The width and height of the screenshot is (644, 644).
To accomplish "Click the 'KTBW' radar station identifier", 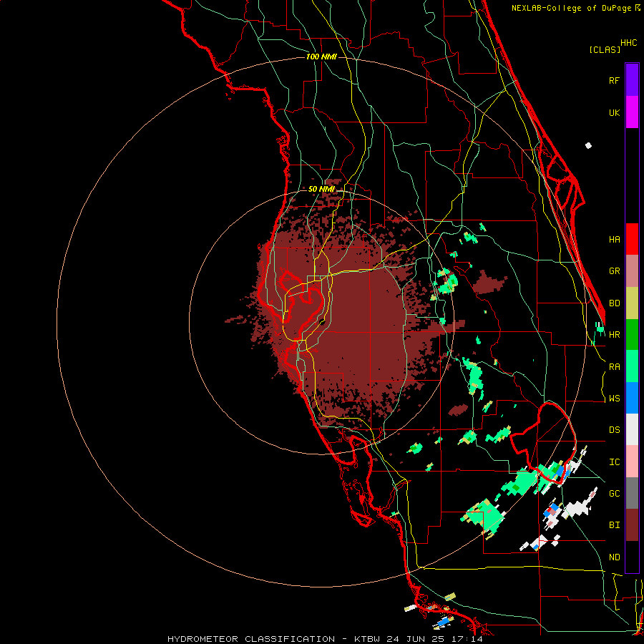I will pyautogui.click(x=367, y=639).
